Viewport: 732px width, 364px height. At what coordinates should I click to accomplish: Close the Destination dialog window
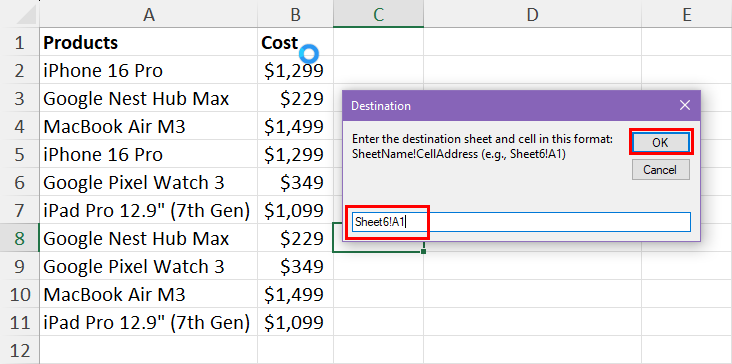(684, 105)
